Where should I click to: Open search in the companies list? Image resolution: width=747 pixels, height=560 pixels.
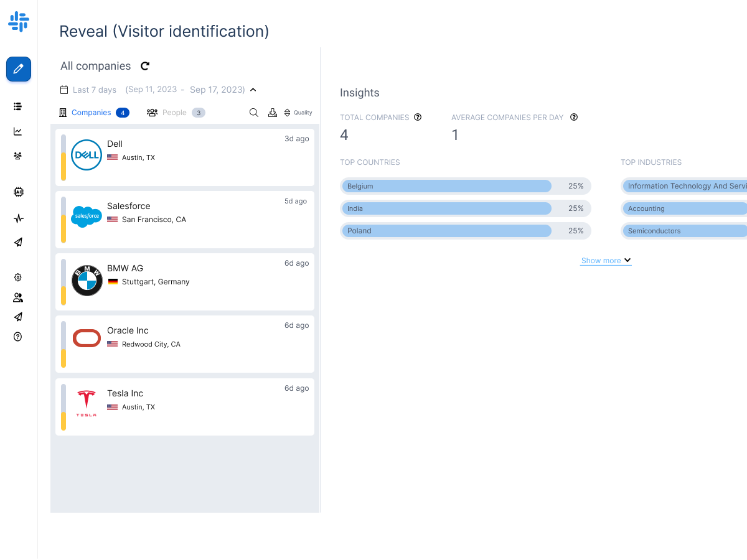[254, 113]
